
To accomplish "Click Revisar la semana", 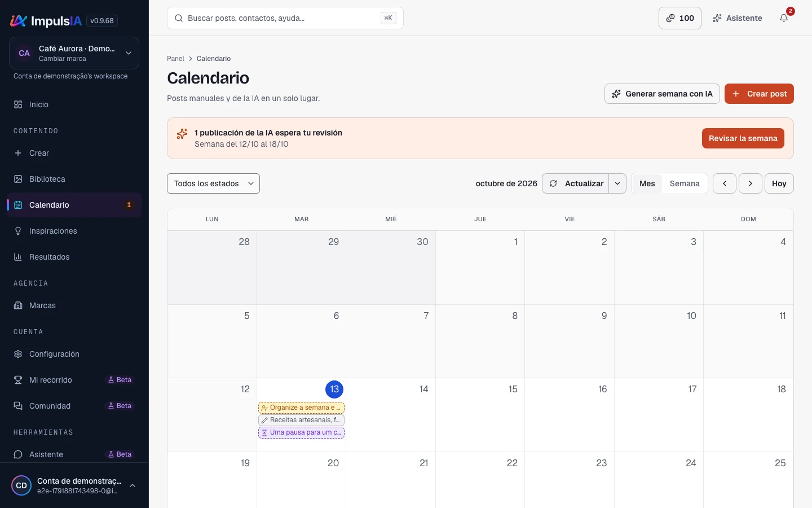I will tap(743, 138).
